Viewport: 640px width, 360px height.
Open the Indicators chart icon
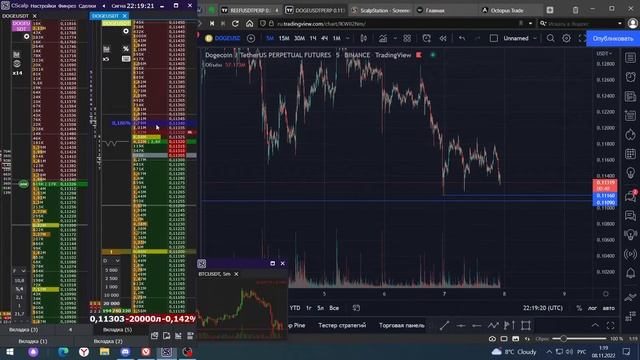383,38
